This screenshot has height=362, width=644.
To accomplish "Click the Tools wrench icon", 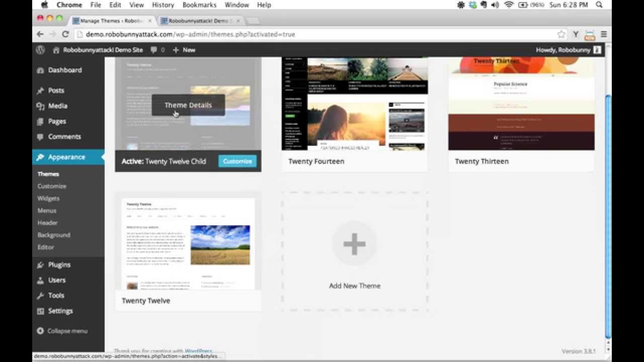I will coord(41,296).
